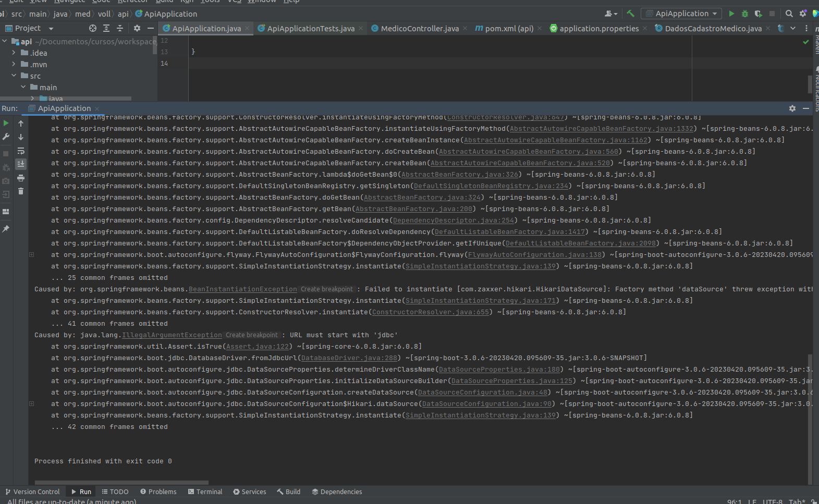Open the ApiApplication run configuration dropdown
The width and height of the screenshot is (819, 504).
682,14
